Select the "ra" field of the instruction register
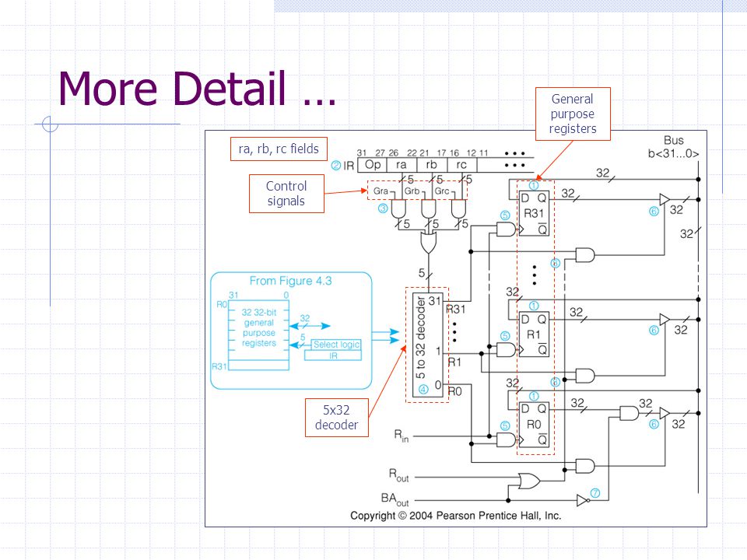This screenshot has height=560, width=747. click(x=402, y=165)
